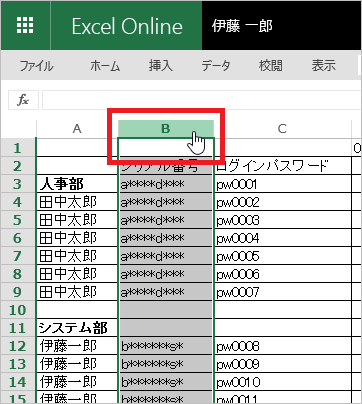Viewport: 362px width, 404px height.
Task: Select row 11 header
Action: click(18, 328)
